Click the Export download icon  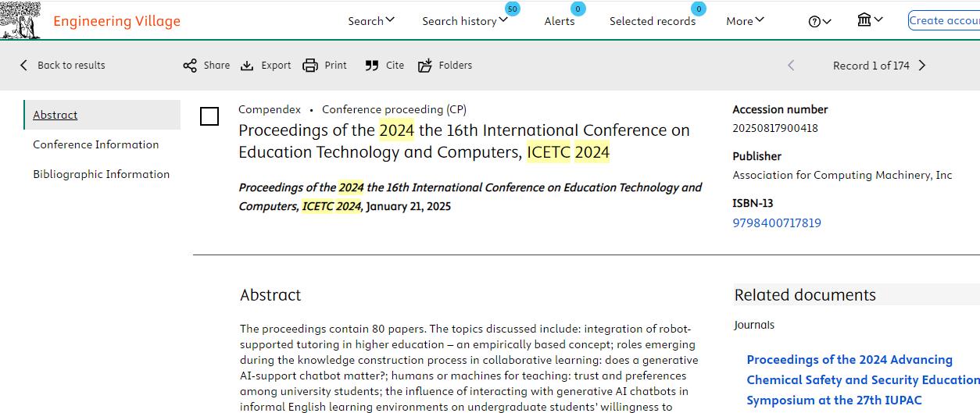(247, 66)
